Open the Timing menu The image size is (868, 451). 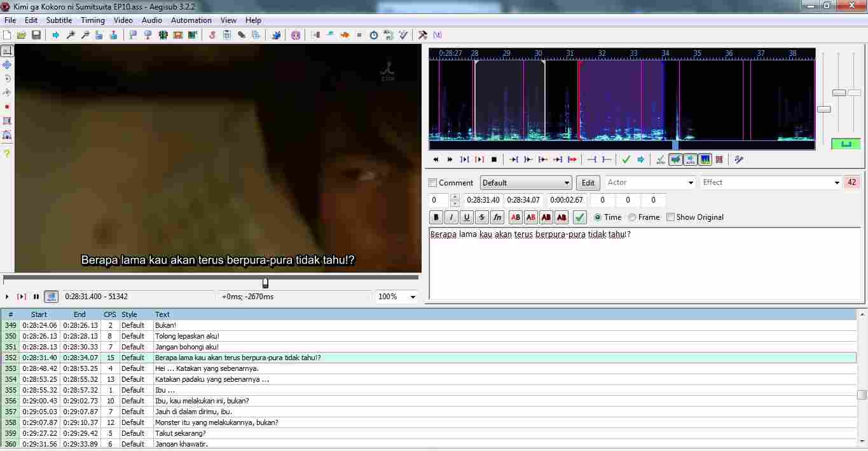click(93, 20)
